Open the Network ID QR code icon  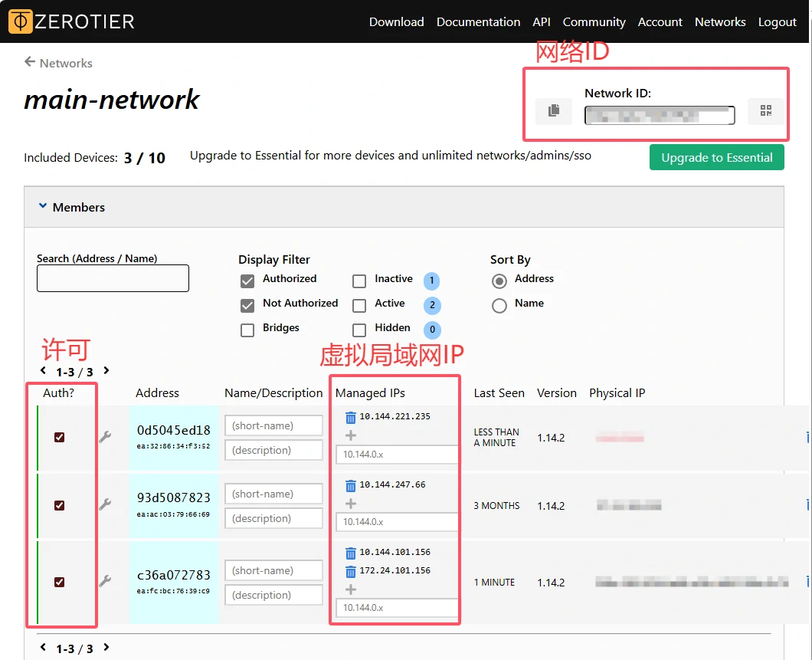pos(765,111)
